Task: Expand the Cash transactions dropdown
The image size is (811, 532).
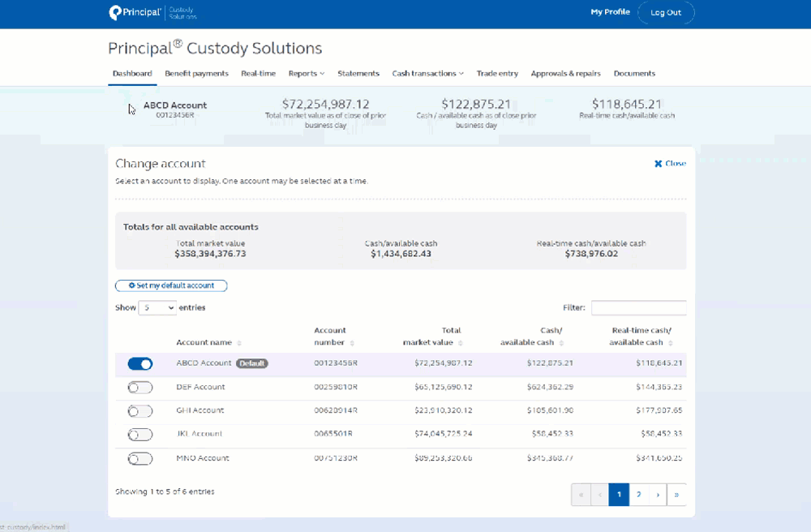Action: click(427, 73)
